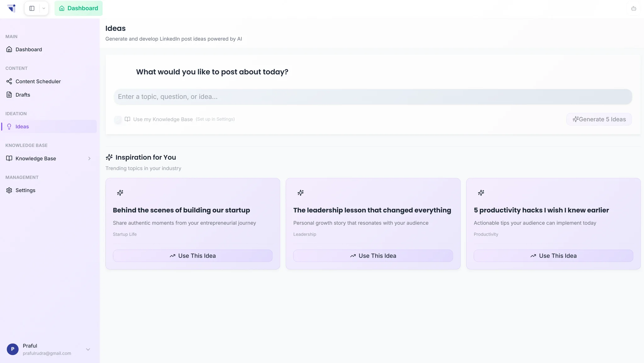Switch to the Dashboard tab at the top
Viewport: 644px width, 363px height.
click(x=79, y=8)
